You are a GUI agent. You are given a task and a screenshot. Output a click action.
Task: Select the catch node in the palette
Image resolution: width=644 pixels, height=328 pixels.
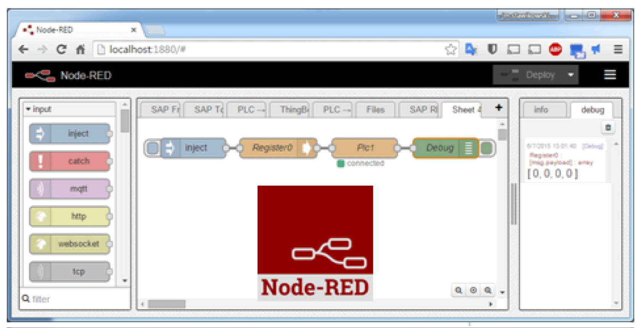(x=70, y=161)
